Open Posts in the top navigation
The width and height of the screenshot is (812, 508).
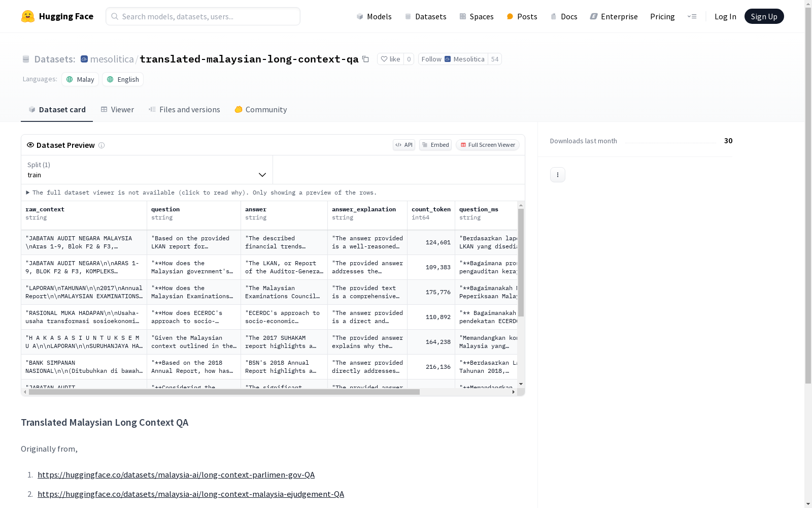(x=522, y=16)
